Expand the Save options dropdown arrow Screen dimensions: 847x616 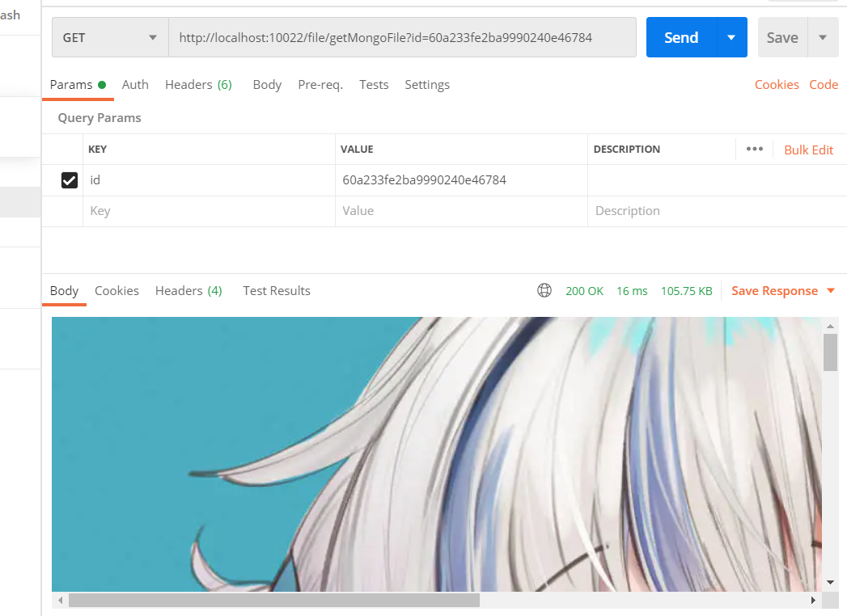coord(823,37)
